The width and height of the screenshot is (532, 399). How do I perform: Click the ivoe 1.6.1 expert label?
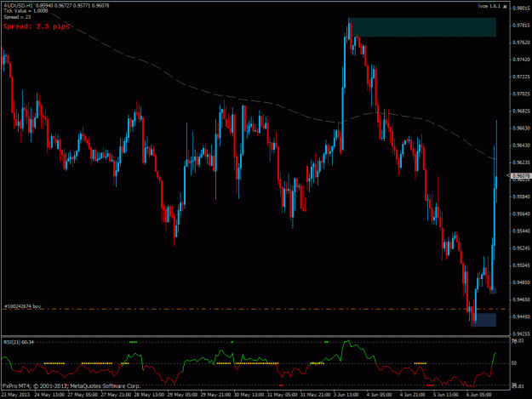(489, 6)
